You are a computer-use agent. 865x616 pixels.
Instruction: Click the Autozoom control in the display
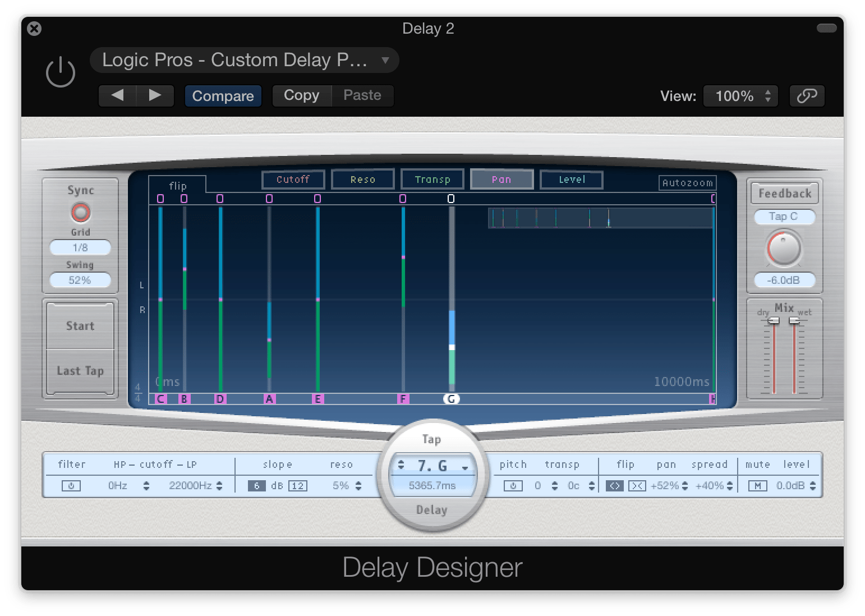pyautogui.click(x=687, y=182)
